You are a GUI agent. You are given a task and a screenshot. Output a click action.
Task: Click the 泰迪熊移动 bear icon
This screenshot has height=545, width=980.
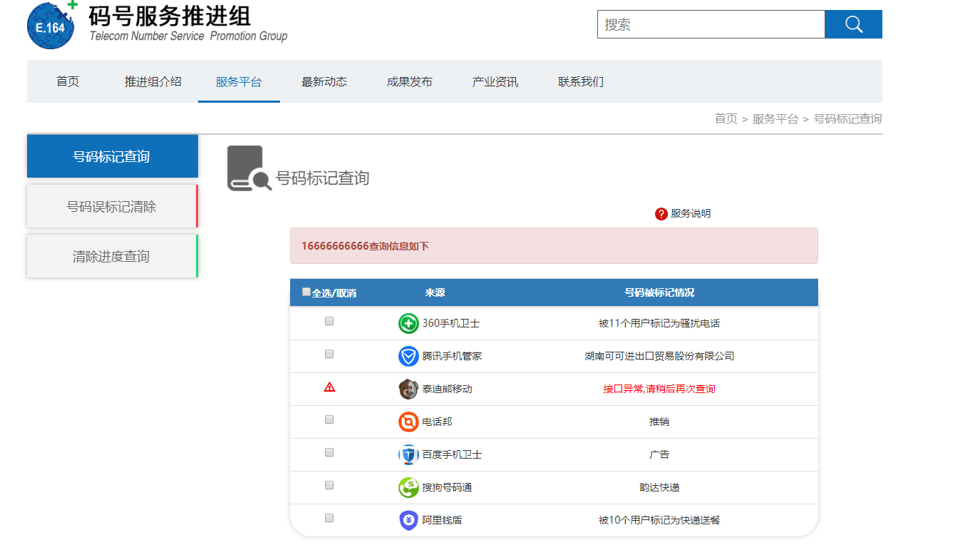pos(408,389)
